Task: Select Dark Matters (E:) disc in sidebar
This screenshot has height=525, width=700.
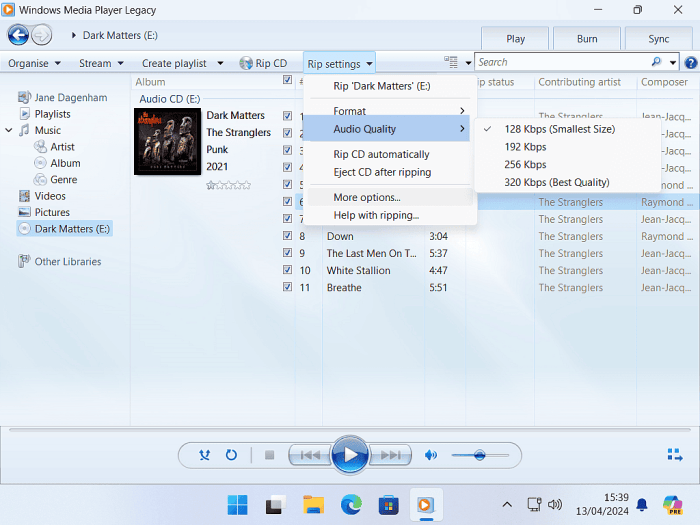Action: coord(65,229)
